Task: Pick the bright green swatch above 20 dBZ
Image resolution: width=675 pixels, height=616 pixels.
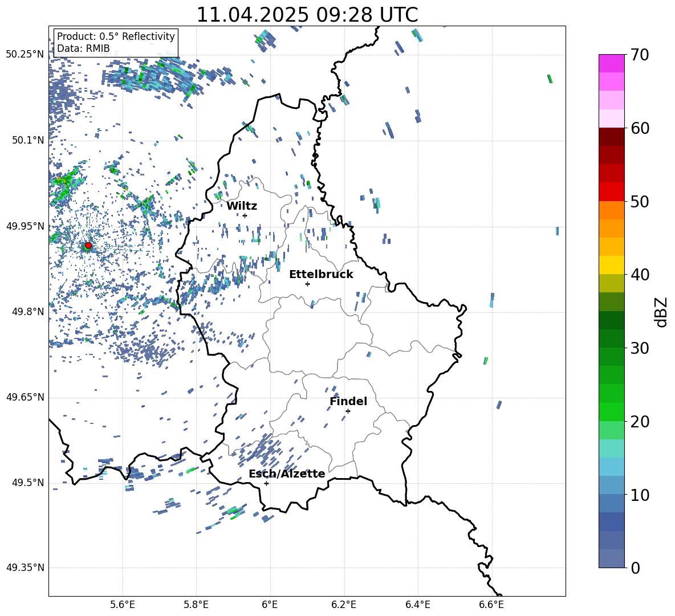Action: coord(612,411)
